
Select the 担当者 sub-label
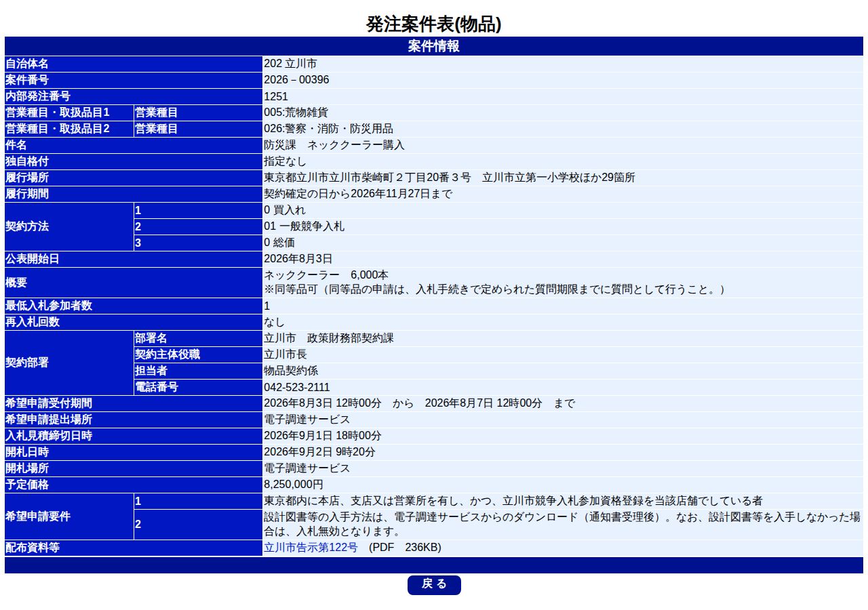point(198,371)
